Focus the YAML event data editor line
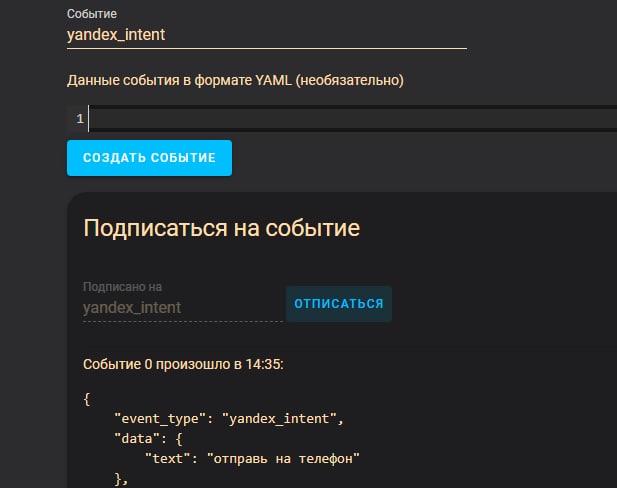 [350, 120]
